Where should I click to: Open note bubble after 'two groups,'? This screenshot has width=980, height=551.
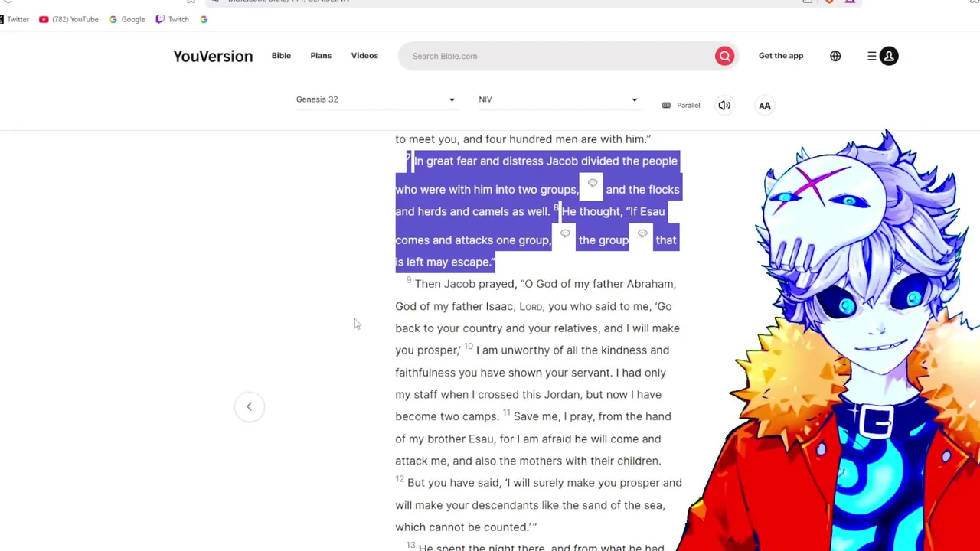[x=593, y=184]
